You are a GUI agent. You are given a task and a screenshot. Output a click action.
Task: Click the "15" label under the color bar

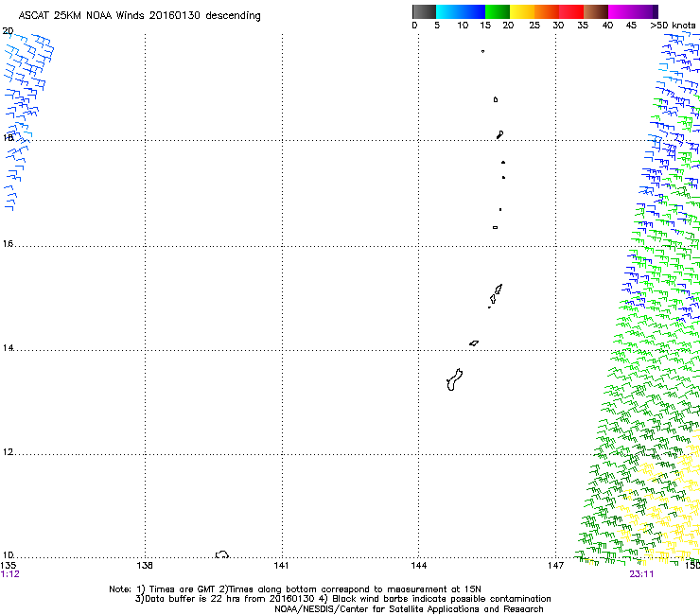[485, 26]
